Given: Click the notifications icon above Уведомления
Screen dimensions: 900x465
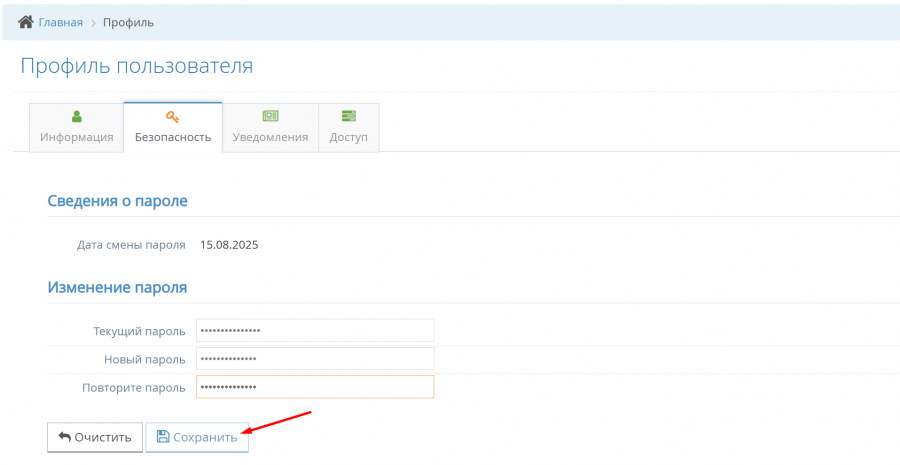Looking at the screenshot, I should tap(270, 117).
